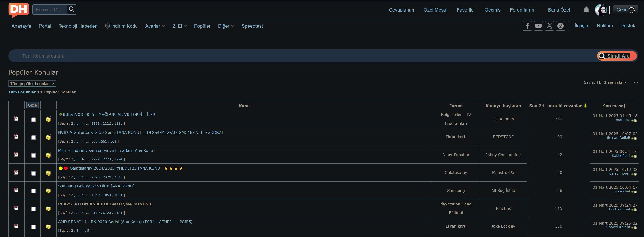
Task: Click envelope icon in Galatasaray row
Action: click(16, 173)
